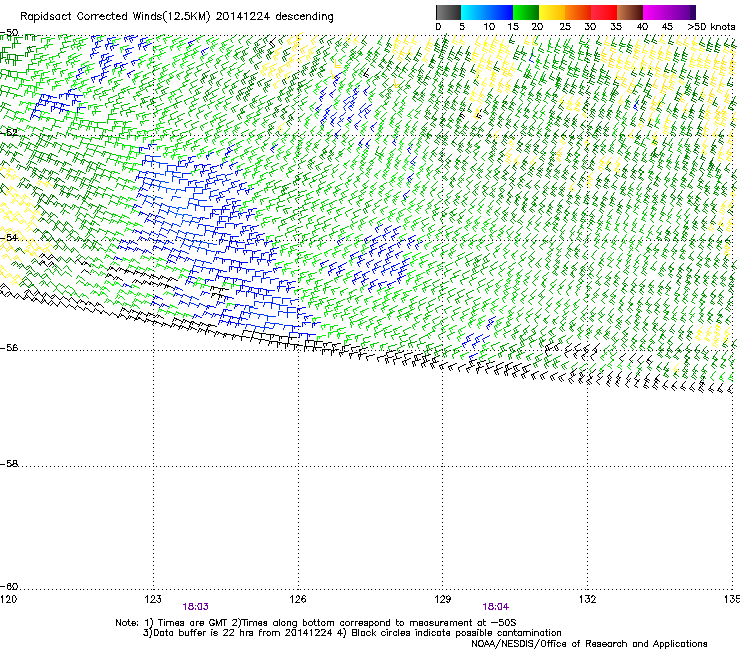Click the 'Note: 1) Times are GMT' footnote line
740x650 pixels.
pyautogui.click(x=316, y=623)
